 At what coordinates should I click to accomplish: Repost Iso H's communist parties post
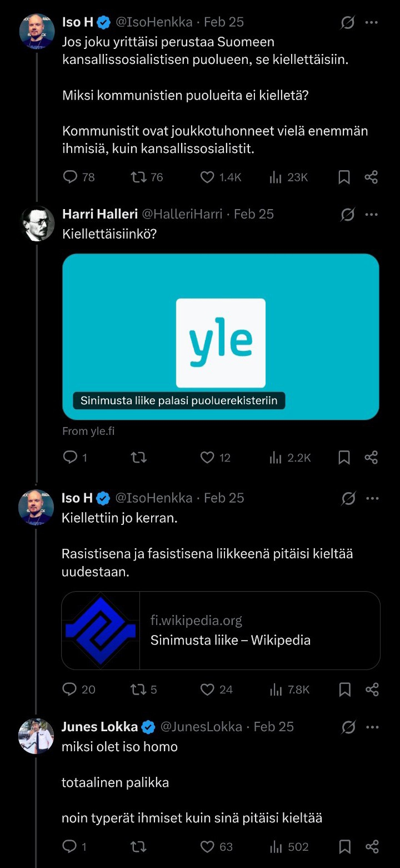(138, 177)
